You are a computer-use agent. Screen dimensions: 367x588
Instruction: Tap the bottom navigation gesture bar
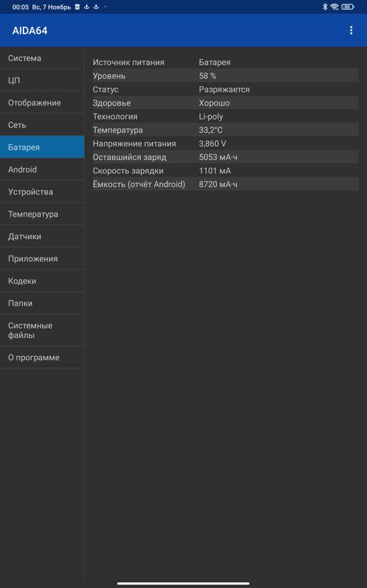pos(183,583)
